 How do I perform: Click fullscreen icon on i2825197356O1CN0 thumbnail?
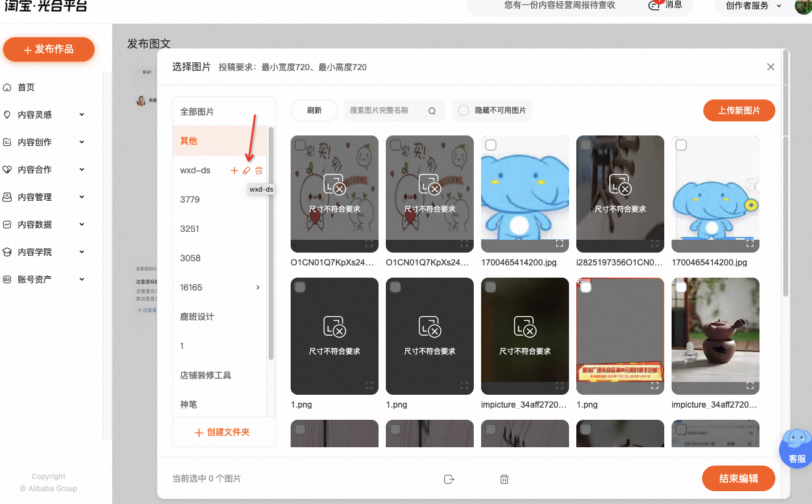click(x=654, y=243)
